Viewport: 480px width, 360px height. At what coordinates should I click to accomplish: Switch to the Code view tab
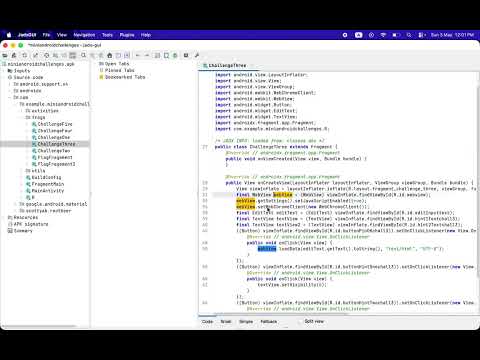[x=207, y=321]
